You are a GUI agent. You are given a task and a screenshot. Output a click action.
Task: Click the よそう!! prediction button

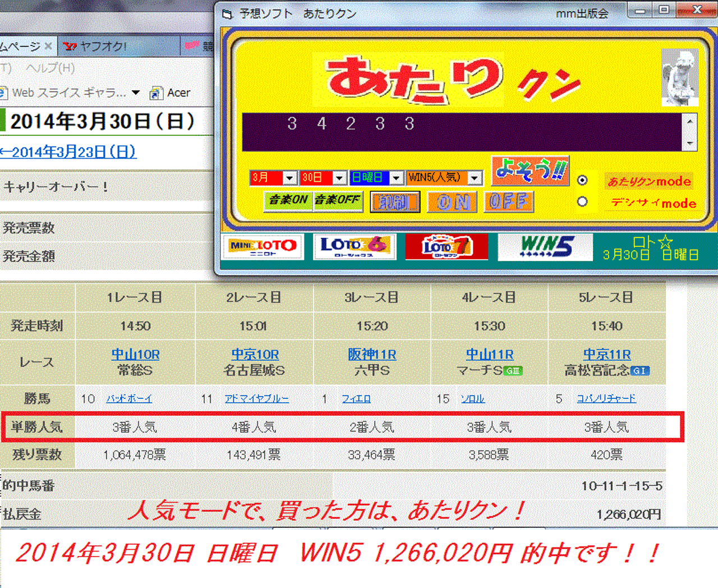click(x=531, y=171)
